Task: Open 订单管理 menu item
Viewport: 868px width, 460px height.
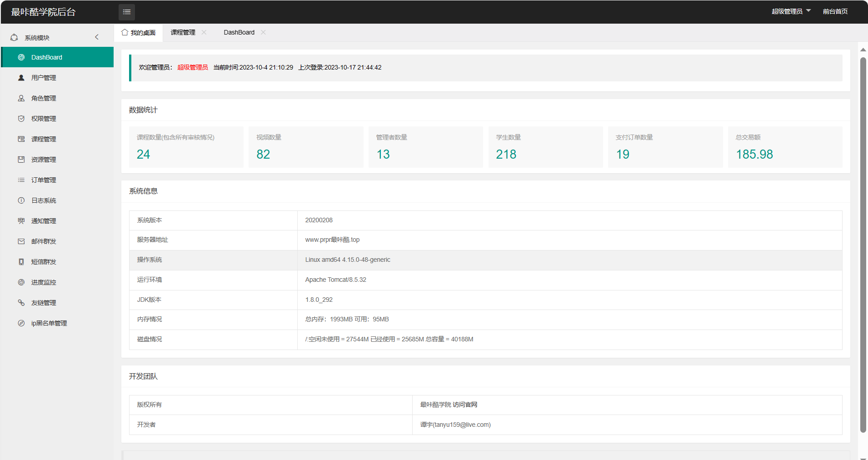Action: pos(57,180)
